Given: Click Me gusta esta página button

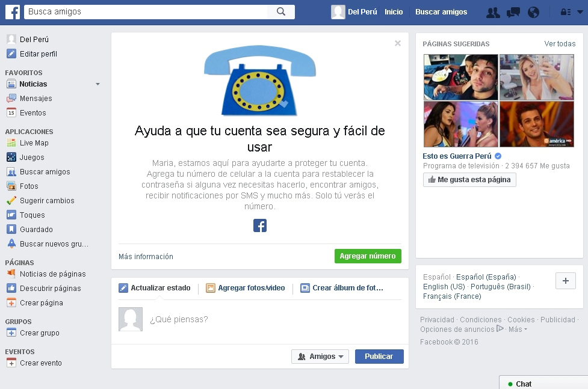Looking at the screenshot, I should point(469,180).
